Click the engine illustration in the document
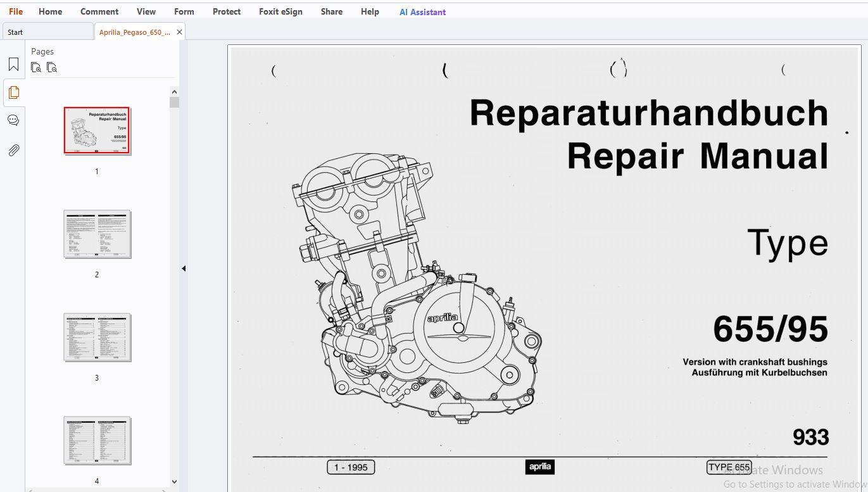 point(416,287)
